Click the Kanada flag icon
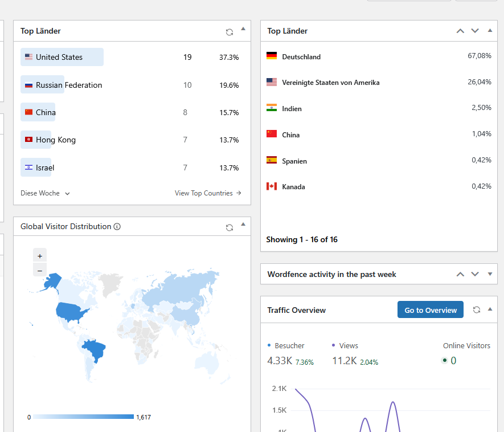The width and height of the screenshot is (504, 432). coord(272,186)
